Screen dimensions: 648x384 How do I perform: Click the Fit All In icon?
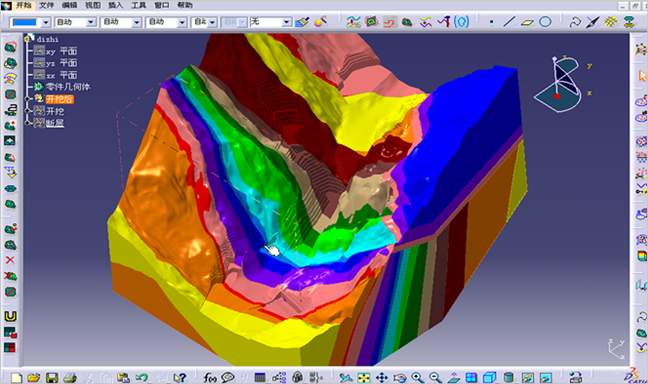click(x=364, y=377)
